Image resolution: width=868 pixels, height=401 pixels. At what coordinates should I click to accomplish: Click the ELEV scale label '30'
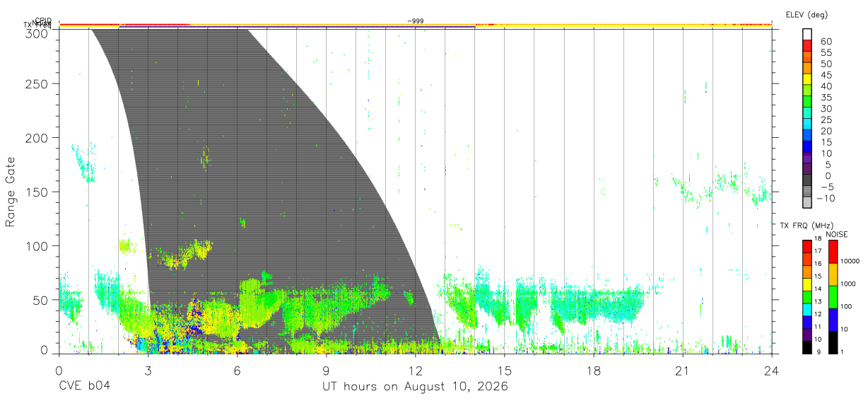[826, 109]
